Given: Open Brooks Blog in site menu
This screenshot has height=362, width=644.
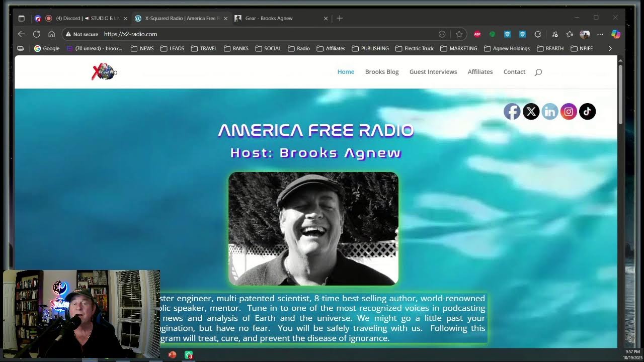Looking at the screenshot, I should (x=382, y=72).
